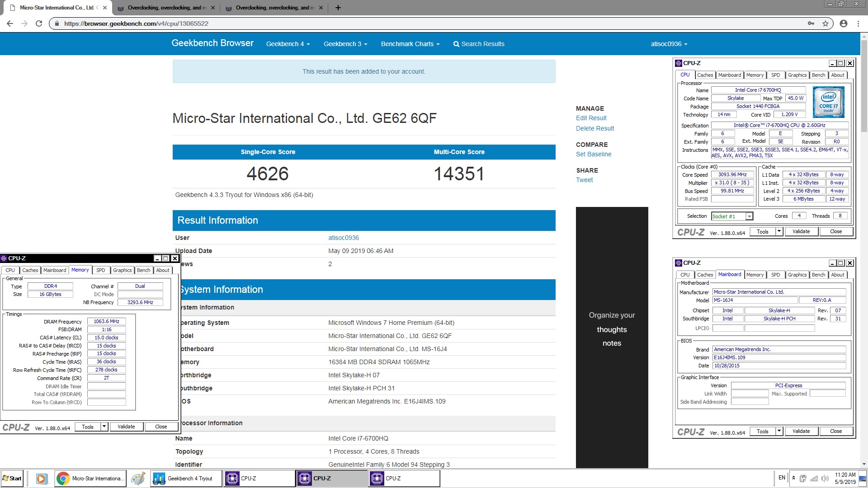The width and height of the screenshot is (868, 488).
Task: Bookmark this page with the star icon
Action: (x=826, y=23)
